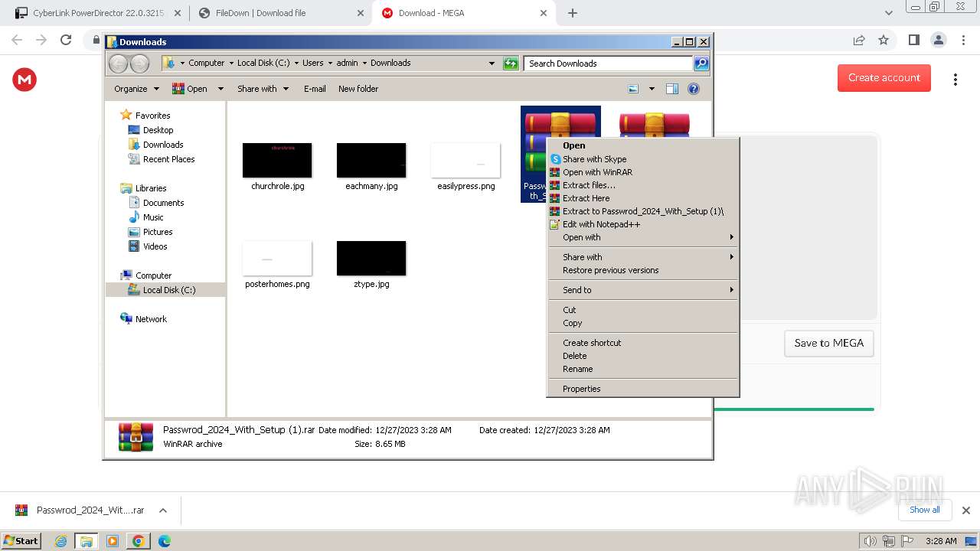Open download item options chevron

pyautogui.click(x=162, y=510)
